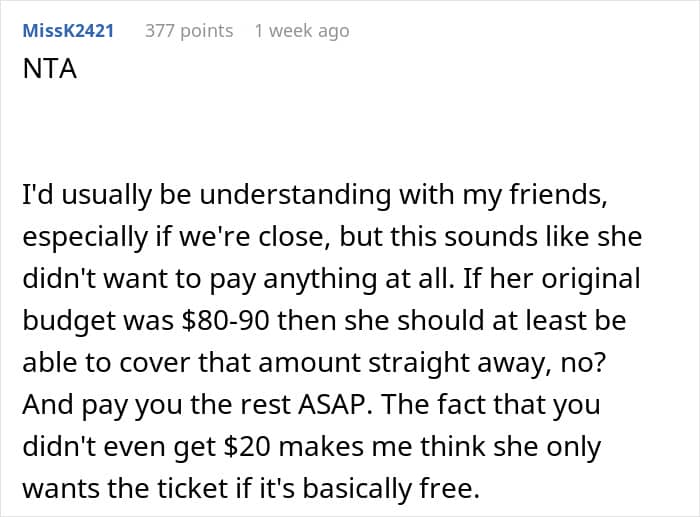The image size is (700, 517).
Task: Click the "1 week ago" comment timestamp
Action: coord(302,31)
